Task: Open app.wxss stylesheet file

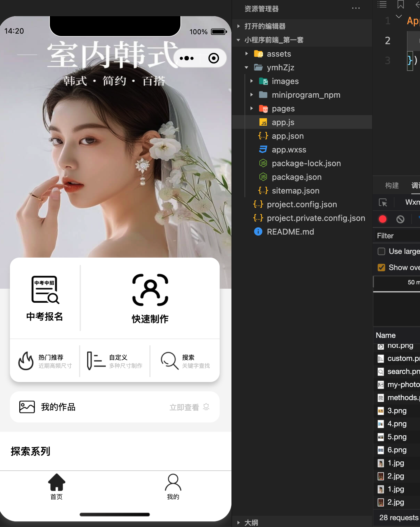Action: 302,150
